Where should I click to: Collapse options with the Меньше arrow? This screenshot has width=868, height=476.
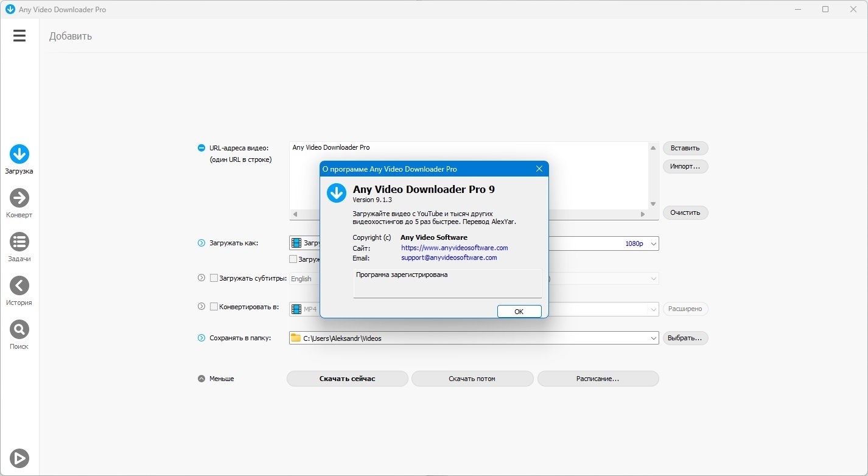click(x=201, y=379)
